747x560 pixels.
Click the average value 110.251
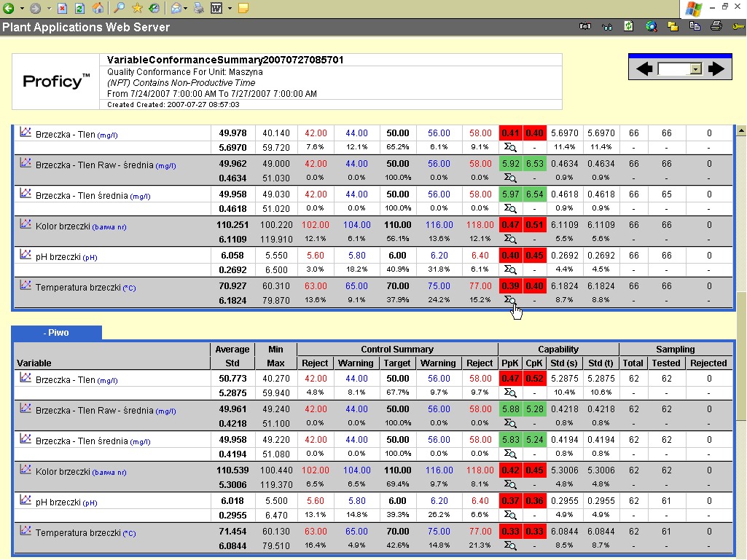click(x=232, y=225)
